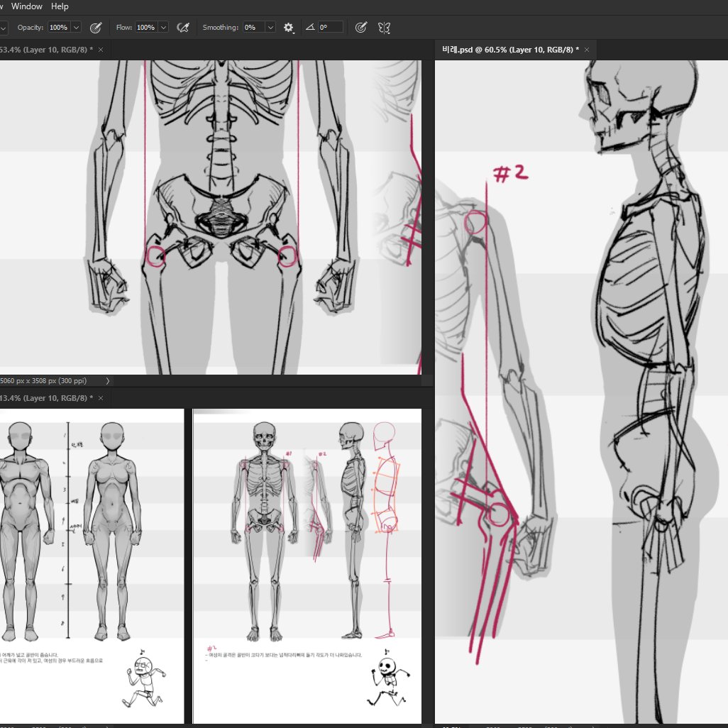Click the brush angle 0° field
This screenshot has height=728, width=728.
[x=331, y=28]
